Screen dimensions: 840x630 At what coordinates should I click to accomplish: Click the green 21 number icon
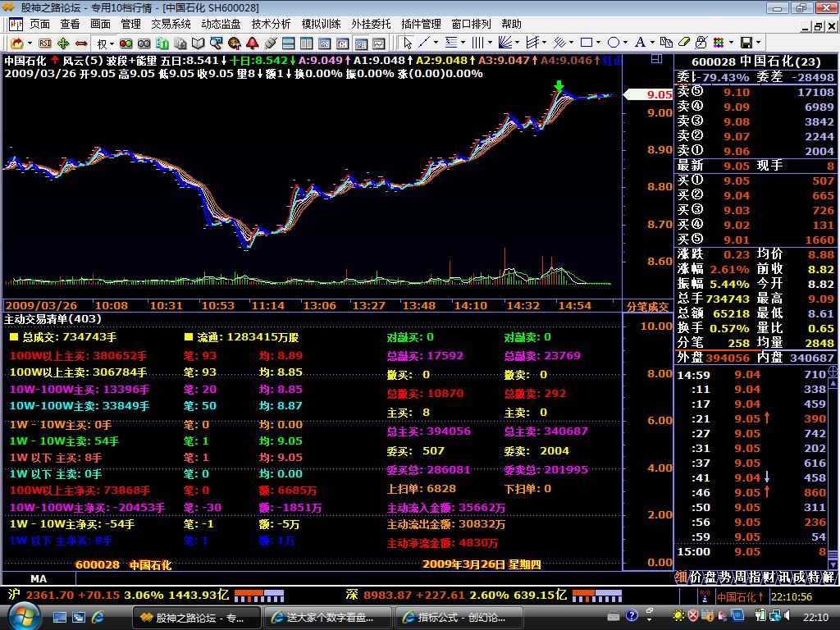point(162,43)
